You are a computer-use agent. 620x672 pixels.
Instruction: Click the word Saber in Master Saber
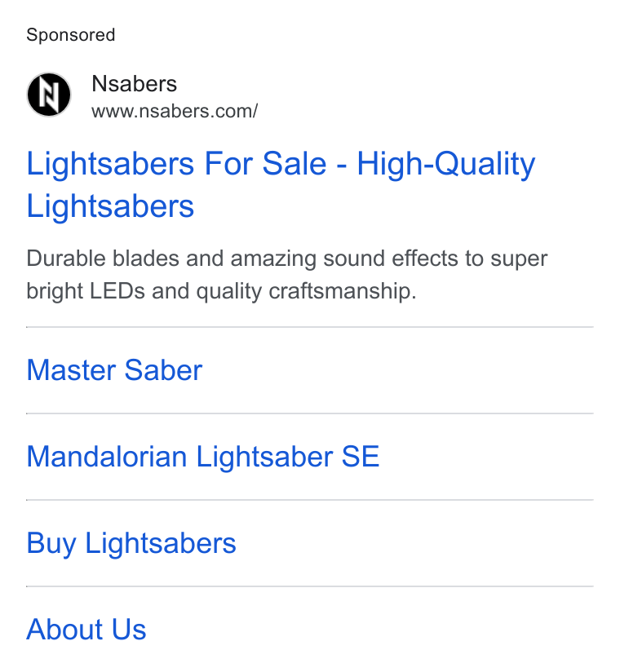coord(163,370)
